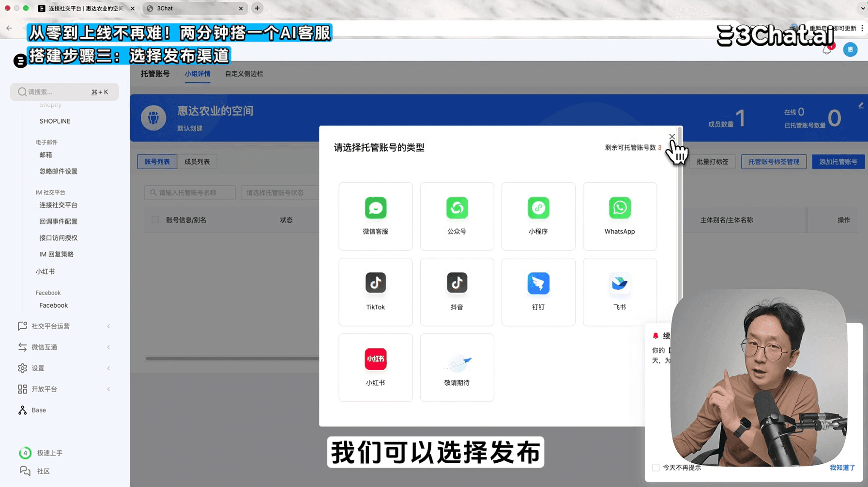Screen dimensions: 868x487
Task: Close the account type dialog
Action: [x=672, y=137]
